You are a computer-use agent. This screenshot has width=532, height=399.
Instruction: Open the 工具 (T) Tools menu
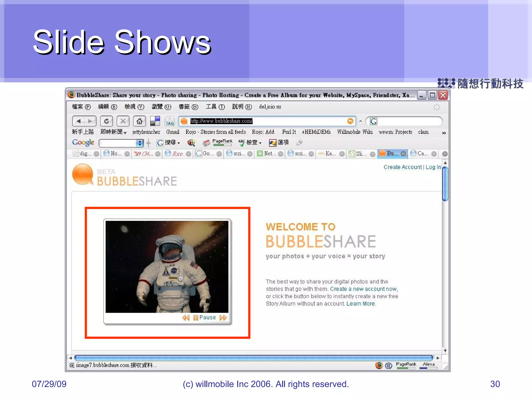tap(215, 107)
